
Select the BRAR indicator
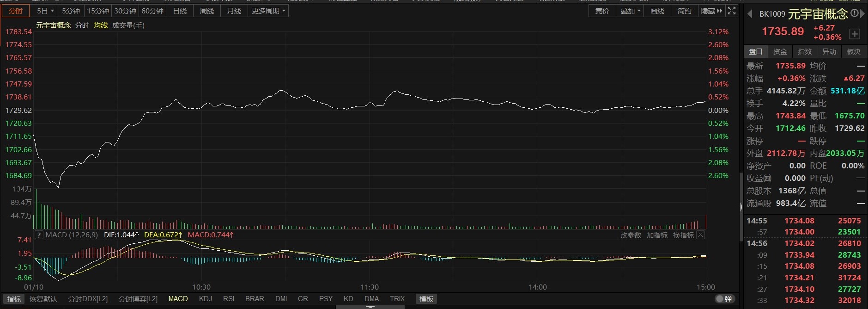coord(255,299)
